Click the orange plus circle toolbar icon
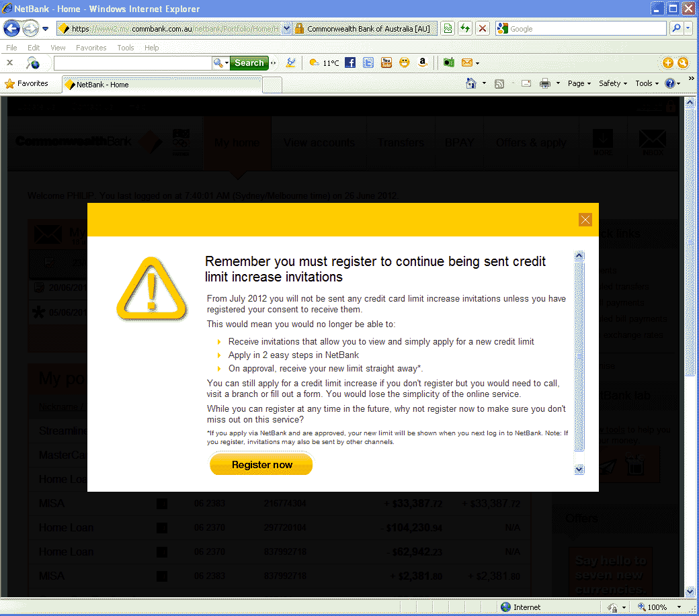 (x=668, y=62)
